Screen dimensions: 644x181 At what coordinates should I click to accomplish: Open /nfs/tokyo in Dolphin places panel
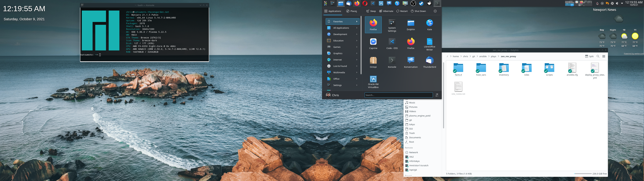[x=414, y=161]
